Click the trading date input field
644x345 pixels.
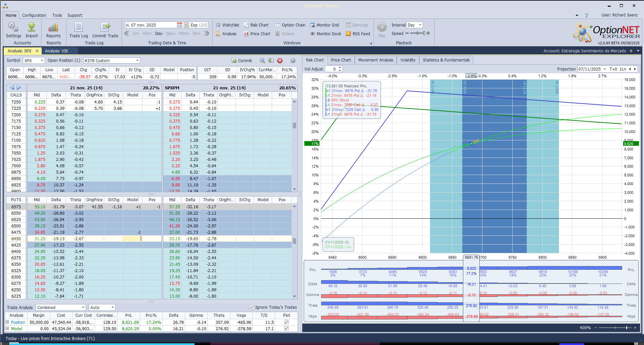coord(151,25)
